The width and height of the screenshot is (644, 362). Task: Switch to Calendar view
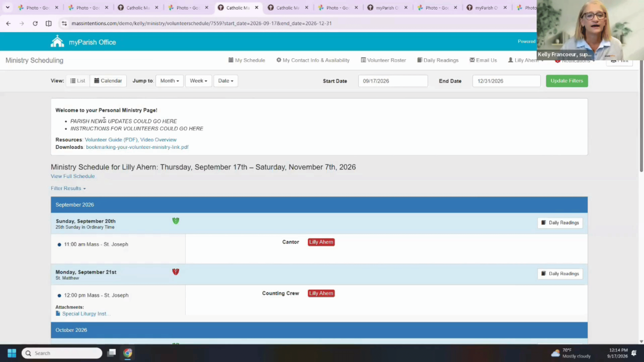pyautogui.click(x=108, y=81)
